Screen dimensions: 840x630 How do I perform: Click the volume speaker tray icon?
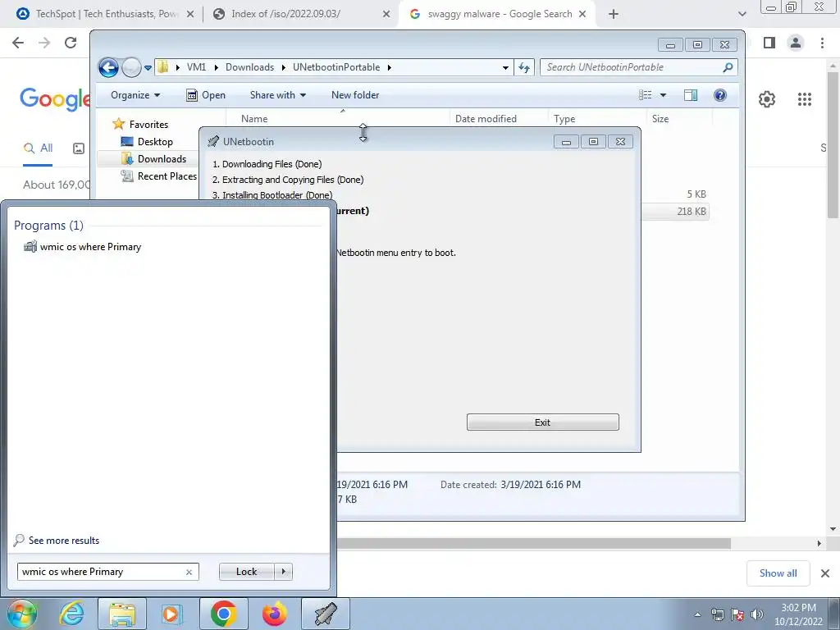(x=757, y=614)
